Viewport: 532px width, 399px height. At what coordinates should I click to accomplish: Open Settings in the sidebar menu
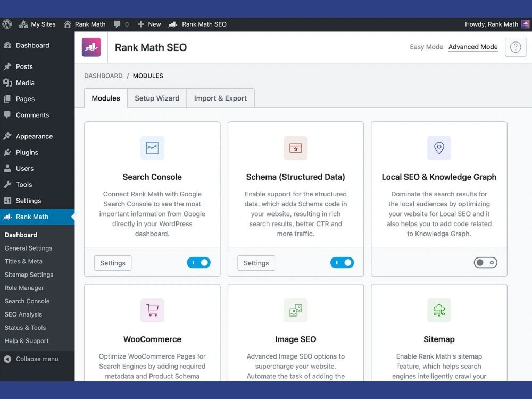[37, 201]
